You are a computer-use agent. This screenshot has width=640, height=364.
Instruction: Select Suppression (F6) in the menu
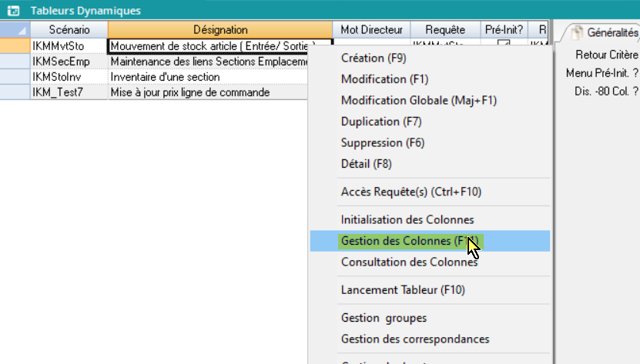[383, 142]
